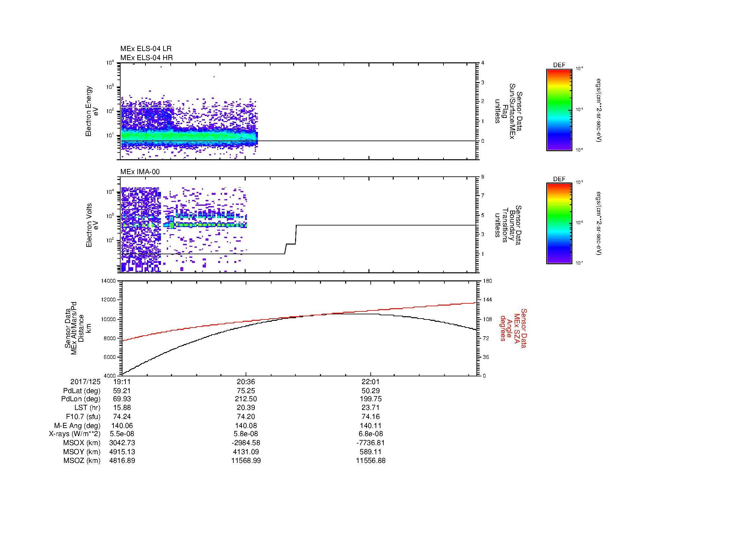Click the 'MEx IMA-00' panel title

coord(140,172)
